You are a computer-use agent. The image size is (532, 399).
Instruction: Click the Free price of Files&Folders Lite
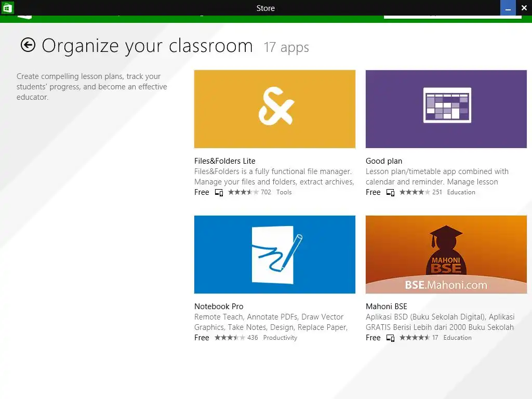pyautogui.click(x=202, y=192)
